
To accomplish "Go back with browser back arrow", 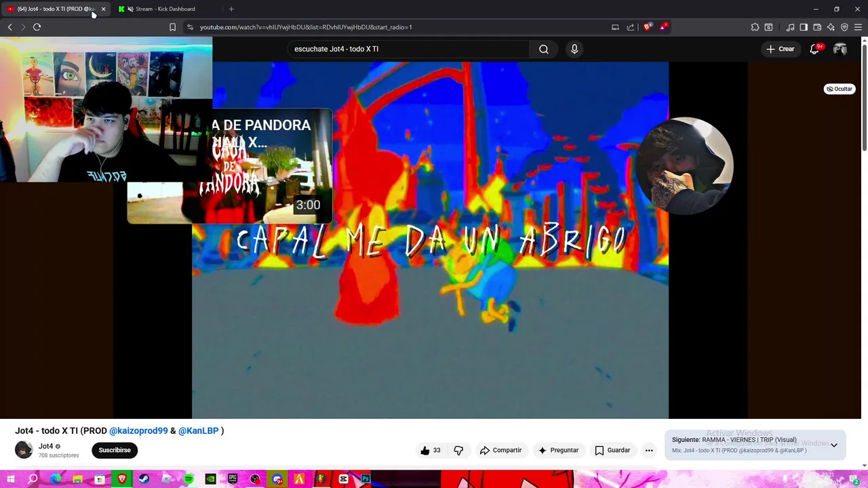I will tap(9, 27).
